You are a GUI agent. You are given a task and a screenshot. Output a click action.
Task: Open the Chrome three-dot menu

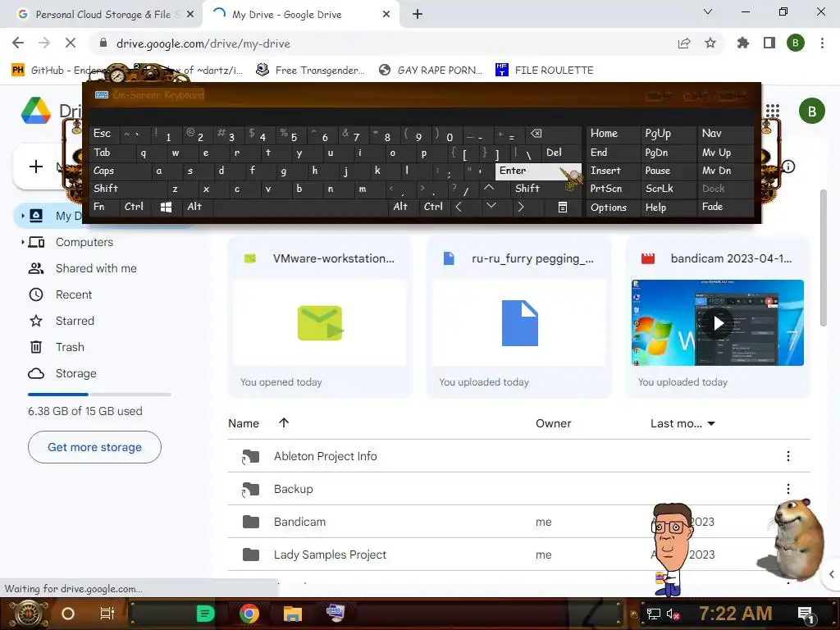(822, 43)
